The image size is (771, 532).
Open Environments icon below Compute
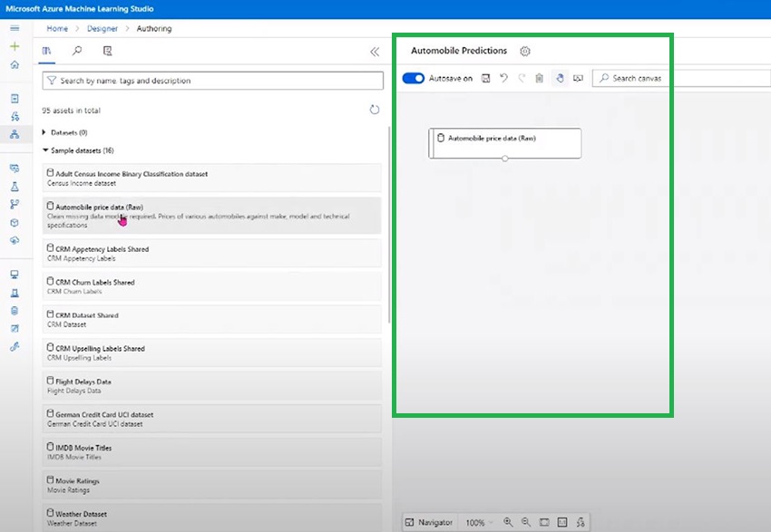click(x=15, y=294)
